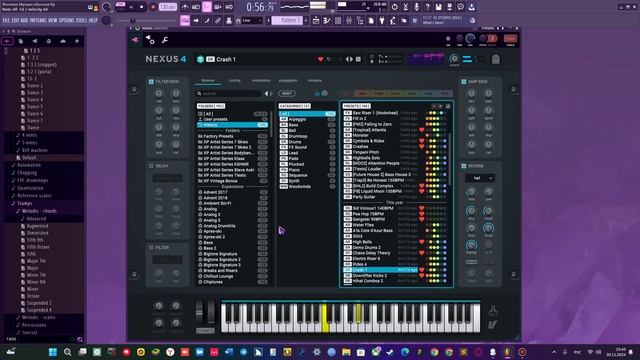Open the modulation tab in Nexus
The width and height of the screenshot is (640, 360).
(x=261, y=81)
